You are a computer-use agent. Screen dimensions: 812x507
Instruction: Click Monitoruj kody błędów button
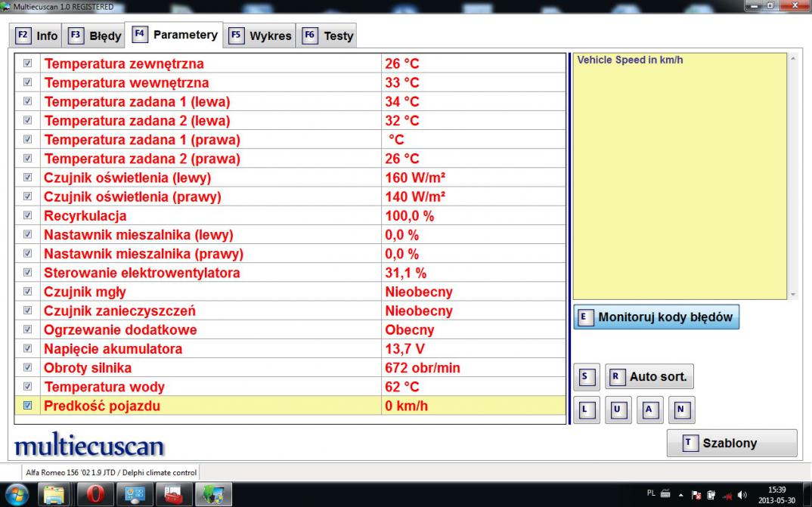click(656, 317)
